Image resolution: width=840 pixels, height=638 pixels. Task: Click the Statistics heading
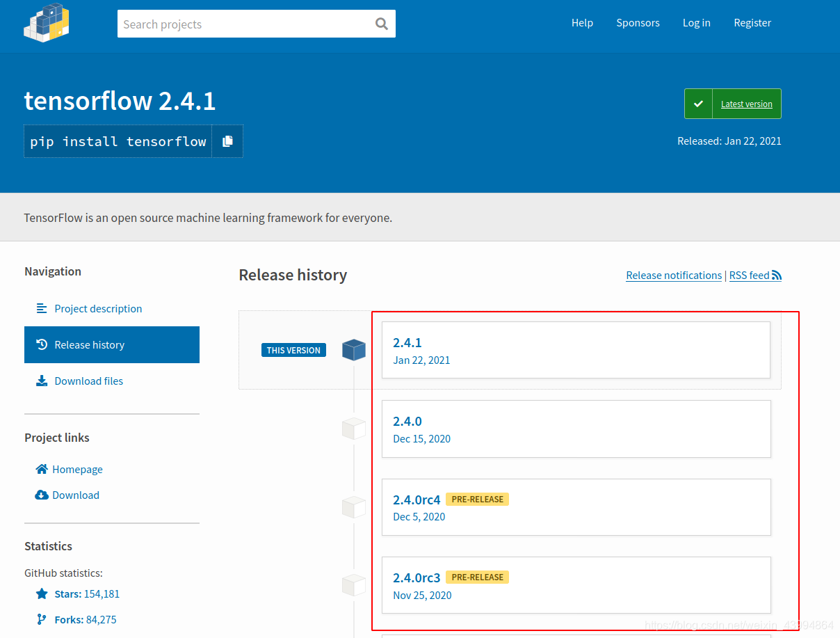[48, 546]
